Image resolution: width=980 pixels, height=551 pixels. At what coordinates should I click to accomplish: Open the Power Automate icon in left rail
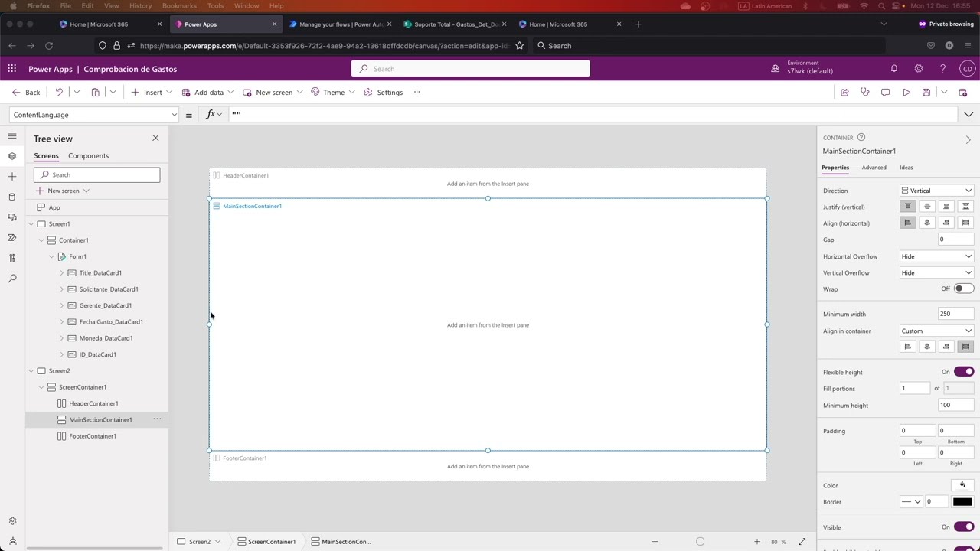(x=12, y=238)
